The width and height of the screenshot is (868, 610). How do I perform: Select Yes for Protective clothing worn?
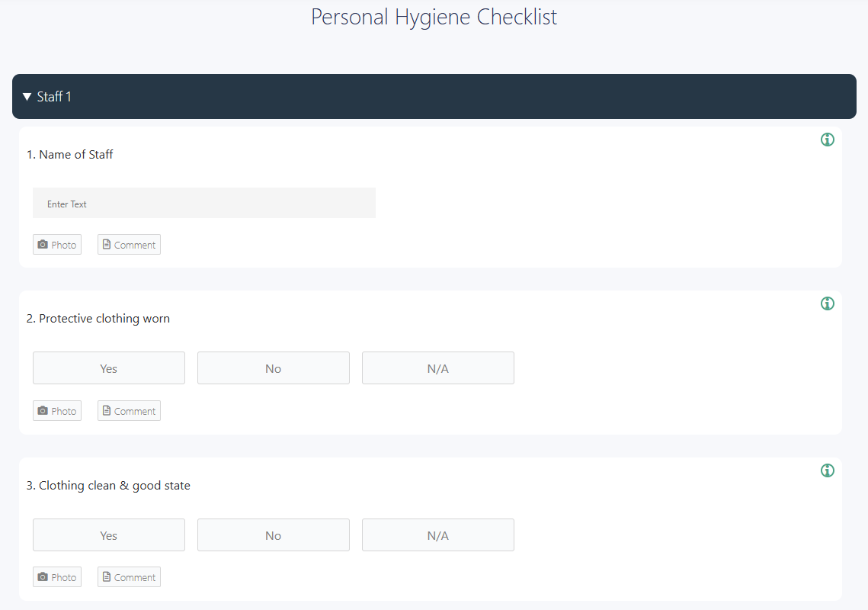(x=108, y=368)
